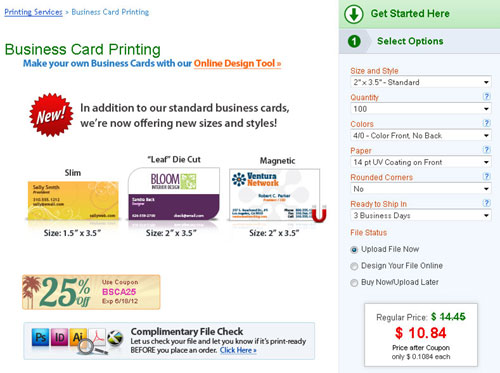This screenshot has width=500, height=373.
Task: Click the Photoshop Ps file icon
Action: (40, 337)
